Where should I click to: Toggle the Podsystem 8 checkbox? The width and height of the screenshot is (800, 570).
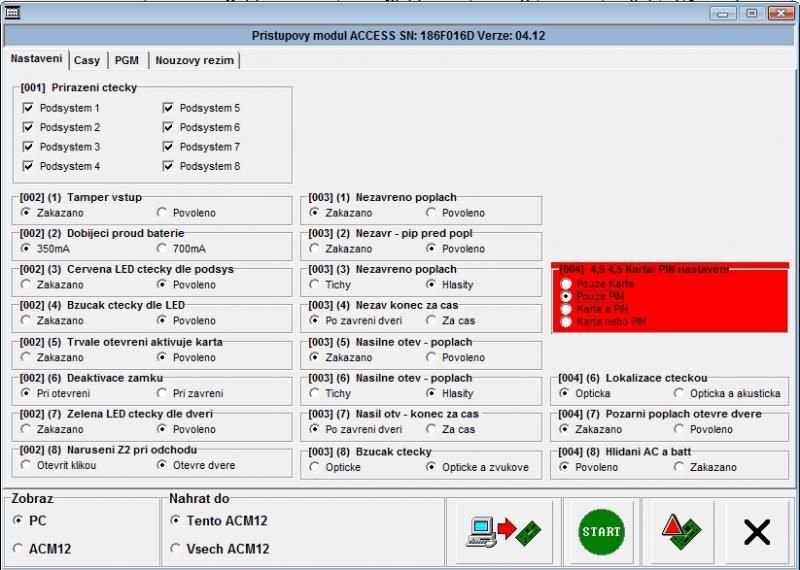pos(168,167)
